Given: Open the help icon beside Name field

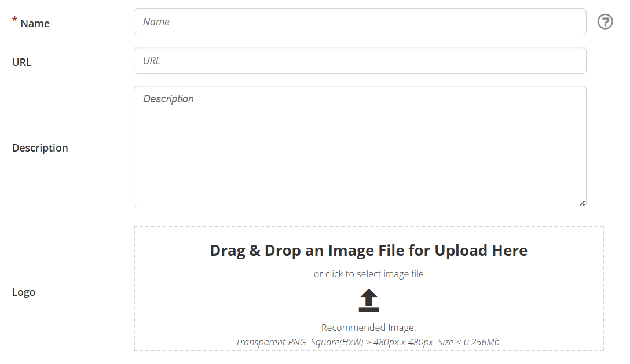Looking at the screenshot, I should click(x=605, y=21).
